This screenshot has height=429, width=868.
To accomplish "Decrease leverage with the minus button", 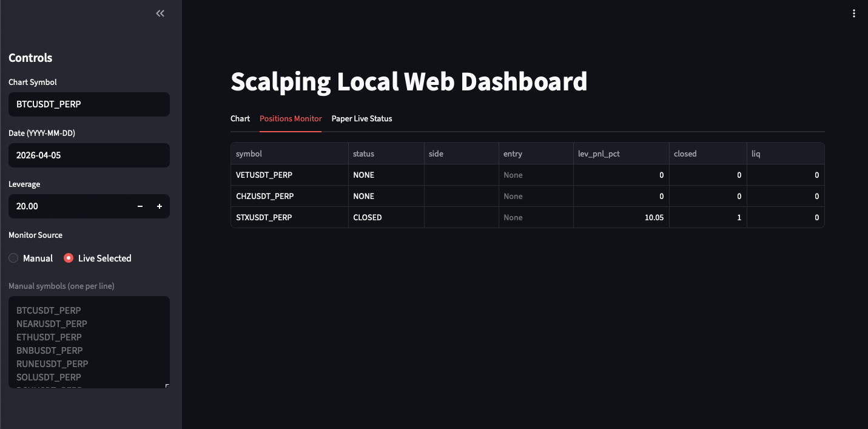I will coord(140,206).
